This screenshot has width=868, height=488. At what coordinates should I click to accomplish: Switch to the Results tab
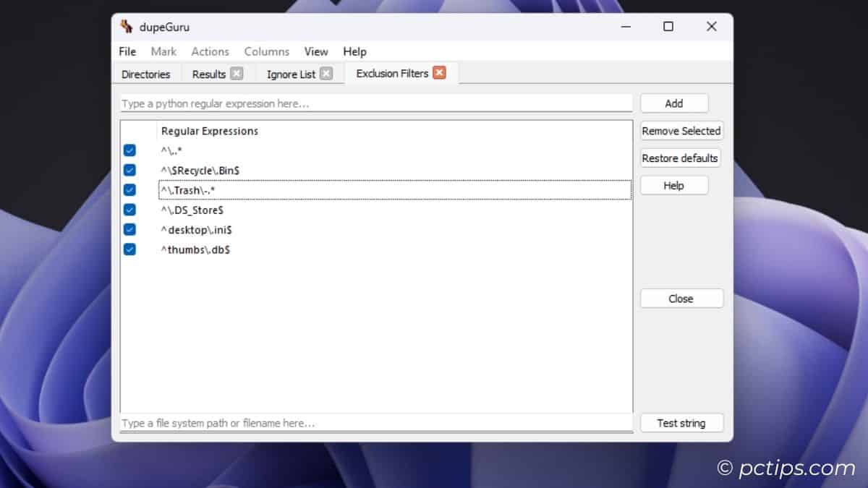tap(209, 74)
